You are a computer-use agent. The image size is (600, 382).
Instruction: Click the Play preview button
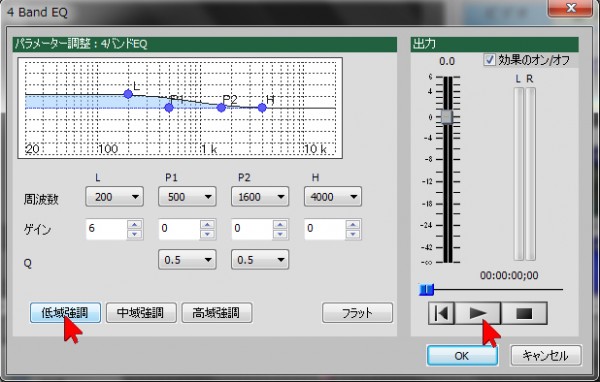(x=478, y=313)
